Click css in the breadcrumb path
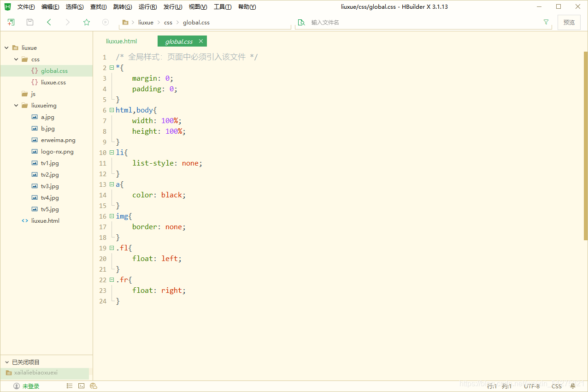This screenshot has height=392, width=588. click(168, 22)
